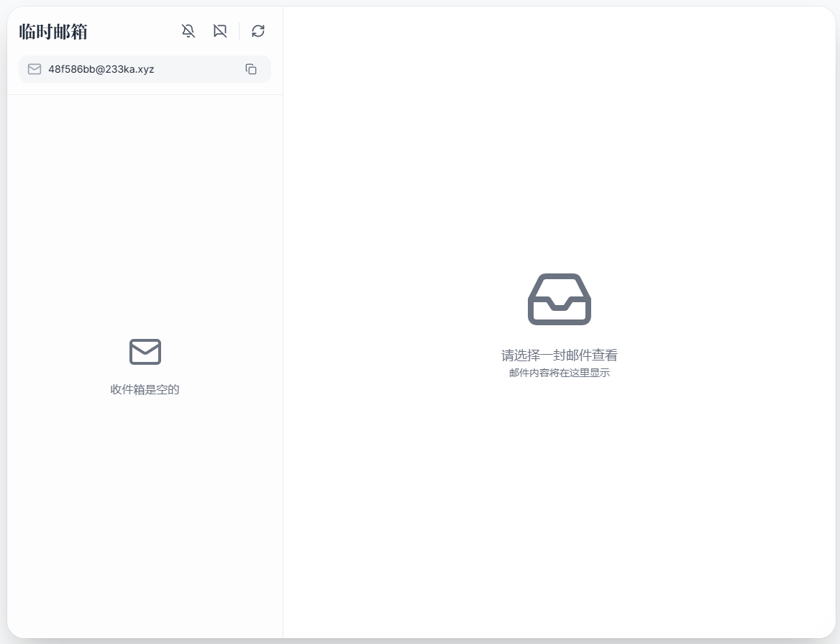The width and height of the screenshot is (840, 644).
Task: Click the 请选择一封邮件查看 prompt text
Action: pos(559,355)
